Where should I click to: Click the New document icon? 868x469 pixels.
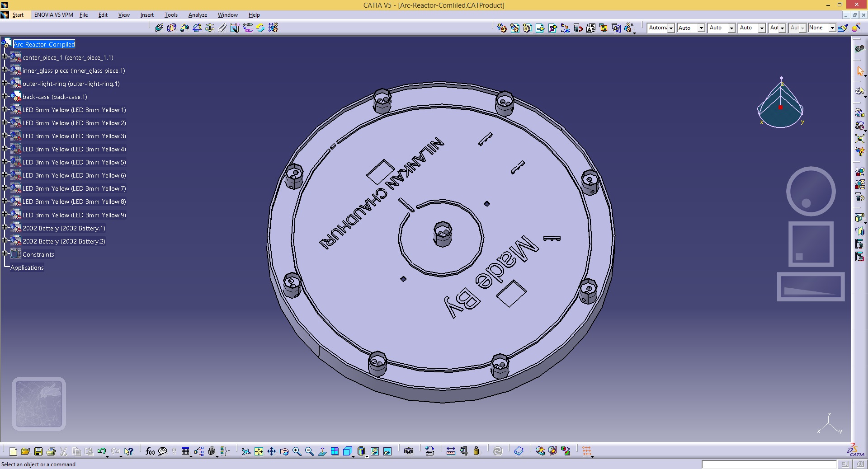(13, 451)
